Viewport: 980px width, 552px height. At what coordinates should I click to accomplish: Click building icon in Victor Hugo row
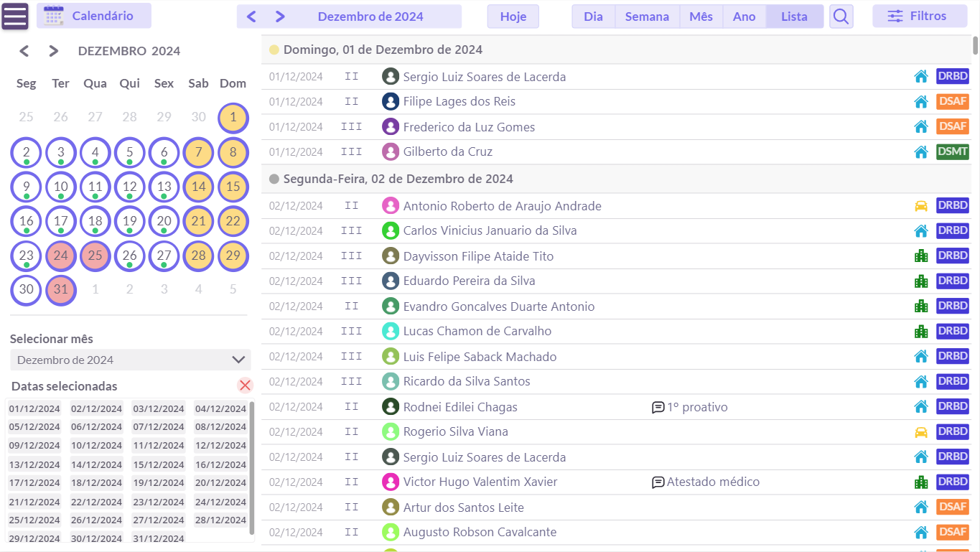921,482
